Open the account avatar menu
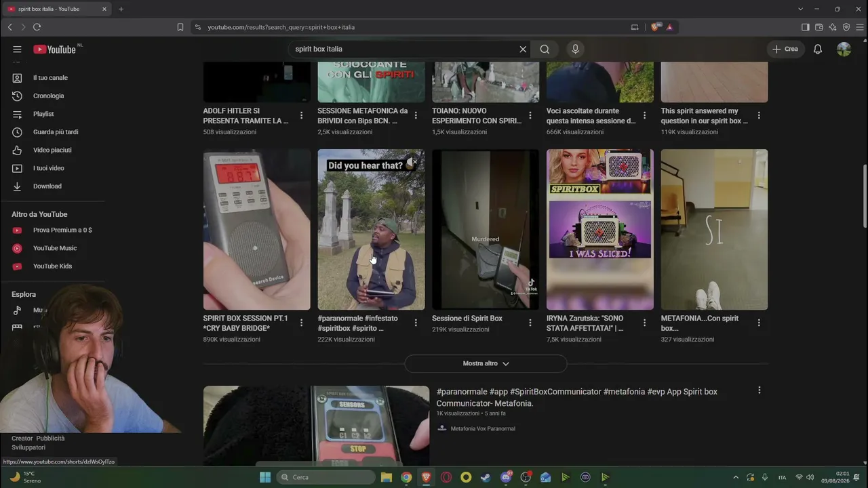 click(844, 49)
